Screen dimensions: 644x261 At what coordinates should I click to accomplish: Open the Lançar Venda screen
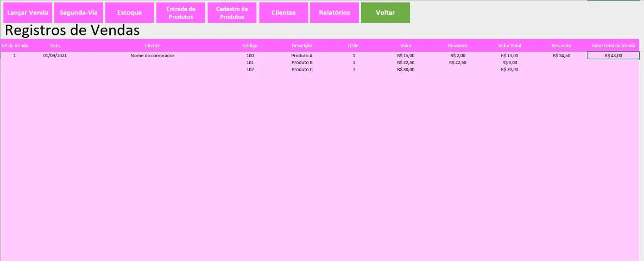[x=28, y=13]
